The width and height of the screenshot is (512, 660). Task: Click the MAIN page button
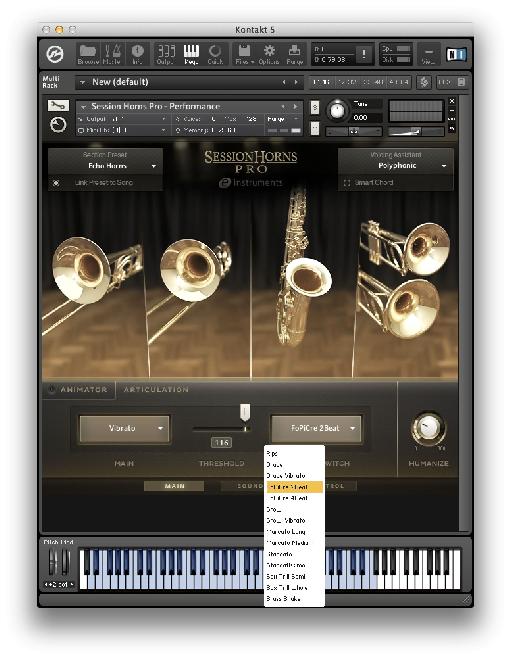tap(174, 486)
